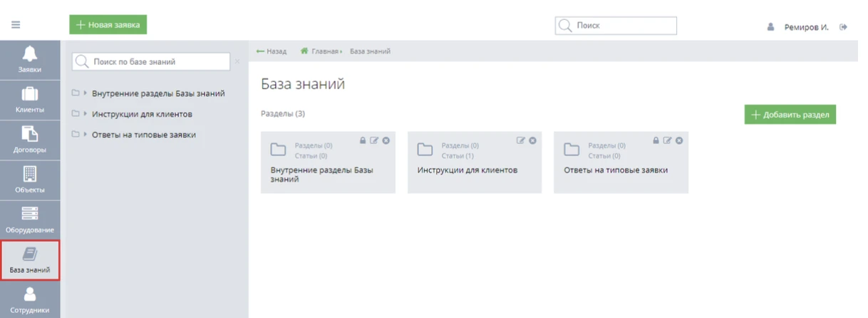Expand the Ответы на типовые заявки tree arrow

pos(86,134)
